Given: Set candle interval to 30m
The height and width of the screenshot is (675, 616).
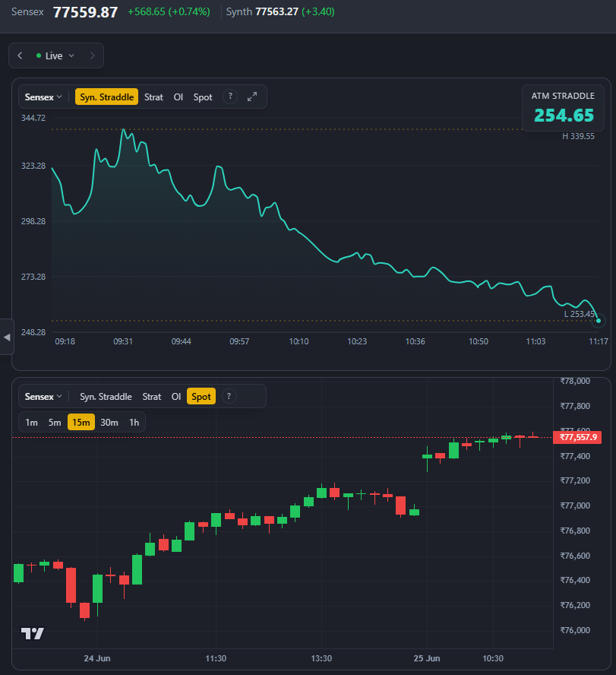Looking at the screenshot, I should point(109,423).
